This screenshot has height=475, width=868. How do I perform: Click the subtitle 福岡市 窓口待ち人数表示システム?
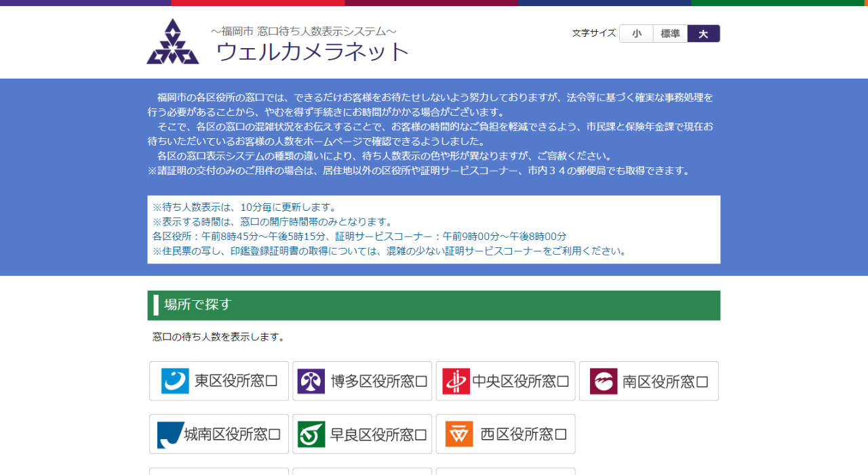(304, 31)
